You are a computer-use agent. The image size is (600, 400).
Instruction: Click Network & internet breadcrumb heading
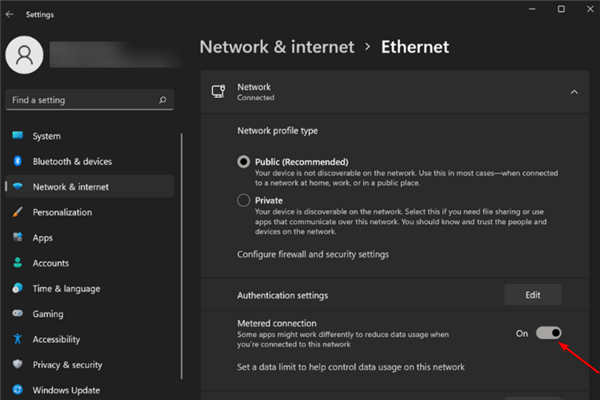[277, 46]
